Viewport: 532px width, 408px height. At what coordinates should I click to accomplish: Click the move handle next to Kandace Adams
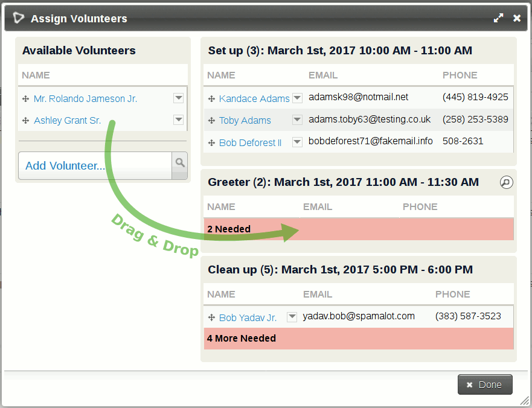(x=211, y=99)
